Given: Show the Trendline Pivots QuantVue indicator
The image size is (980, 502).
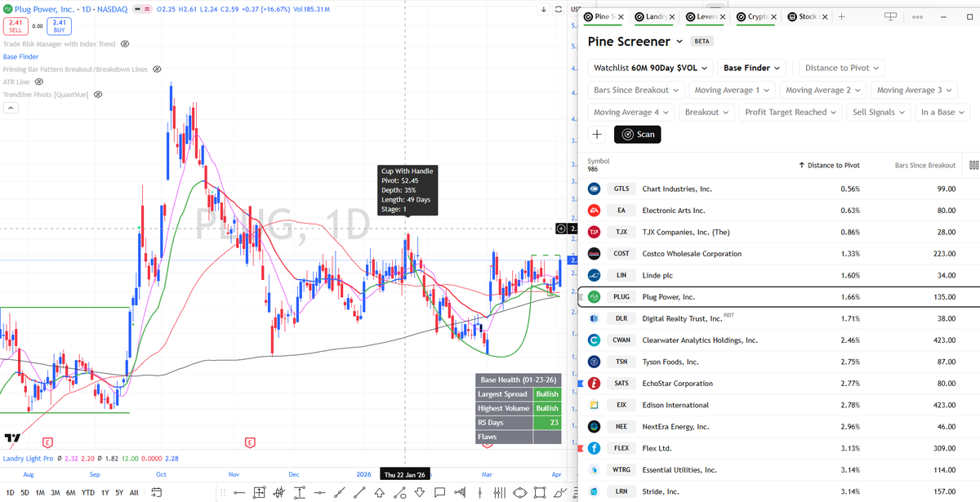Looking at the screenshot, I should [x=97, y=95].
